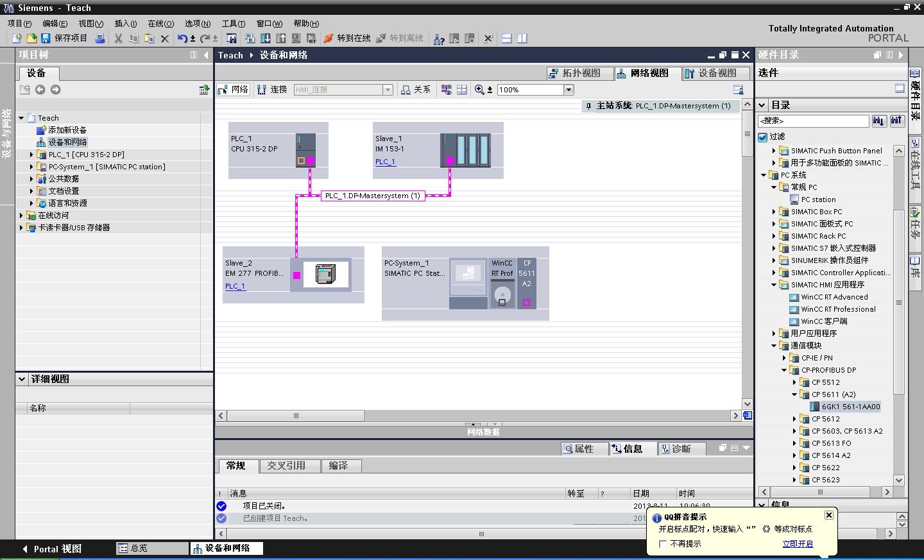
Task: Click the split editor horizontally icon
Action: [506, 38]
